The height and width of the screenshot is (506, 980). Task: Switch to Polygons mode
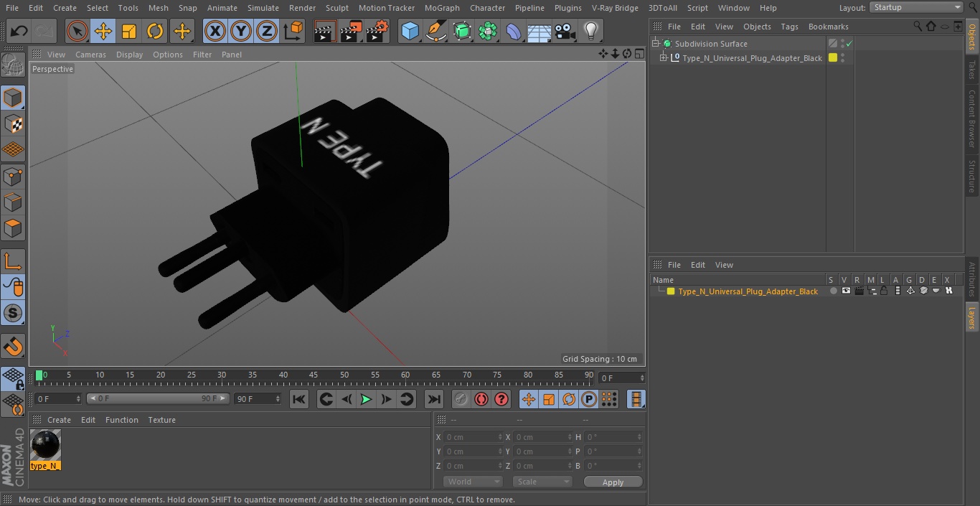coord(13,228)
